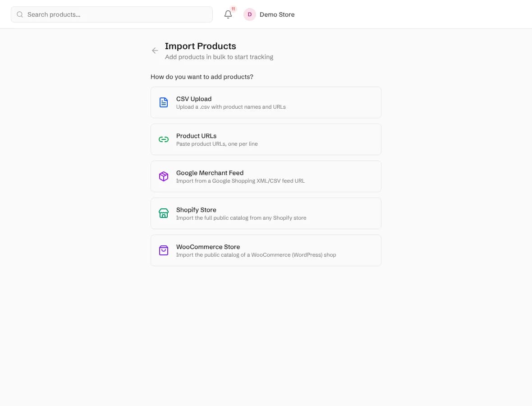
Task: Click the purple package box icon
Action: [164, 176]
